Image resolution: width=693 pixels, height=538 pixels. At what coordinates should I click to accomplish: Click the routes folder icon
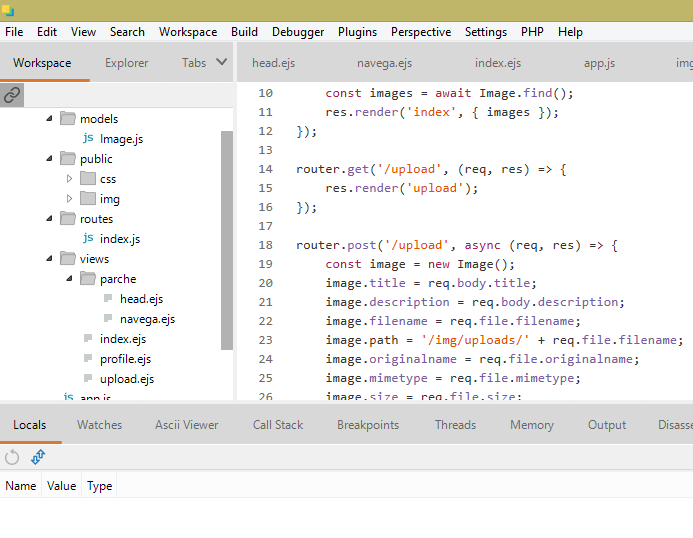click(x=68, y=219)
